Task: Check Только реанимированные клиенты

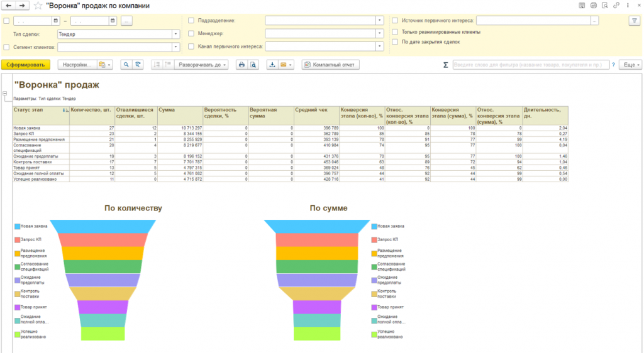Action: 395,31
